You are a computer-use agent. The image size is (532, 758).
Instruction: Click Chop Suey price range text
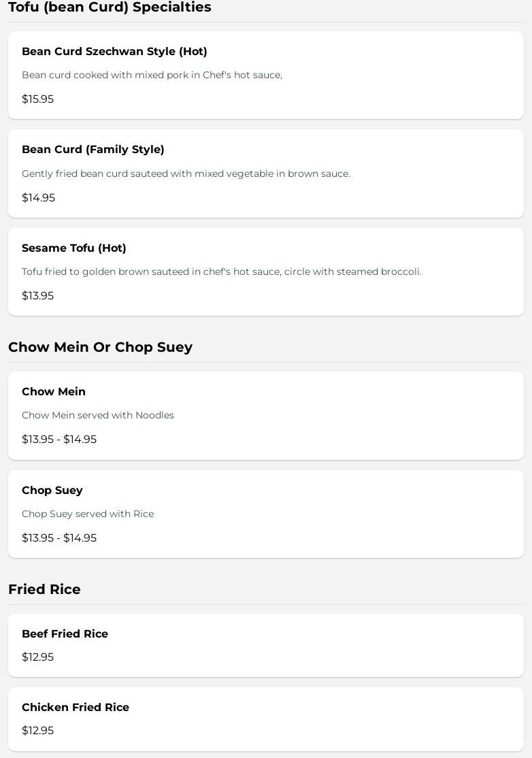pos(59,538)
